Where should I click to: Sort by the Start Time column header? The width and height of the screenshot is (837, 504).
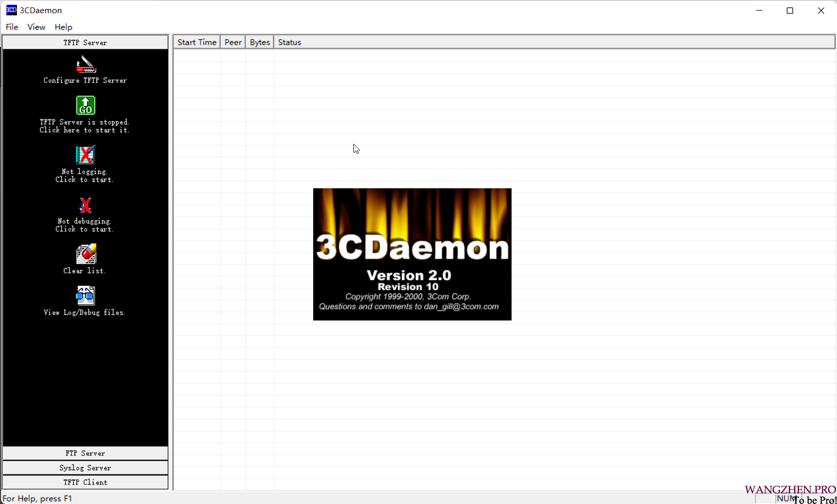pyautogui.click(x=197, y=42)
